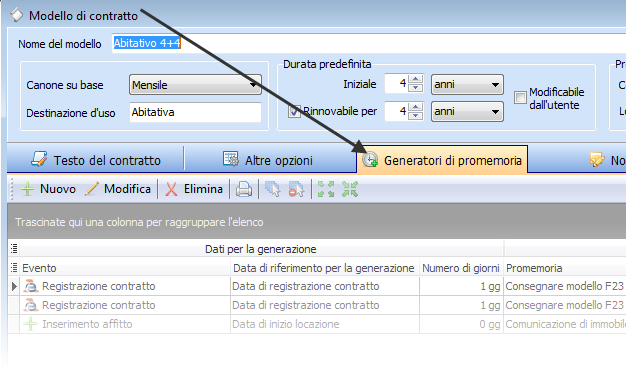Click the Promemoria column header

point(565,268)
